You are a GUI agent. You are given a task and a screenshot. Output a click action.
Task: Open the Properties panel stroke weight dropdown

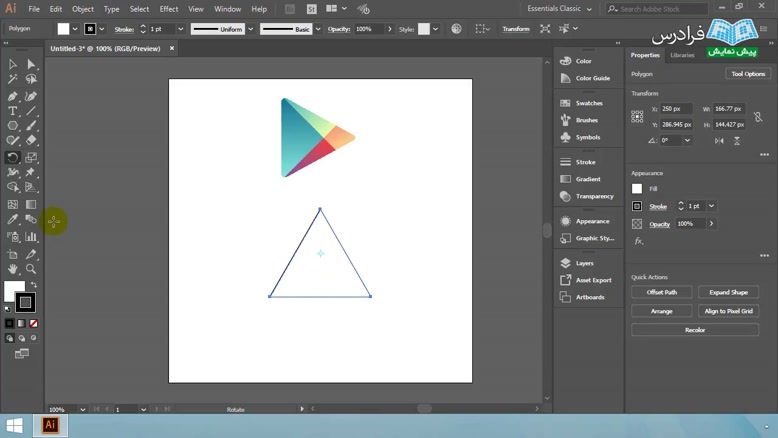pyautogui.click(x=712, y=206)
